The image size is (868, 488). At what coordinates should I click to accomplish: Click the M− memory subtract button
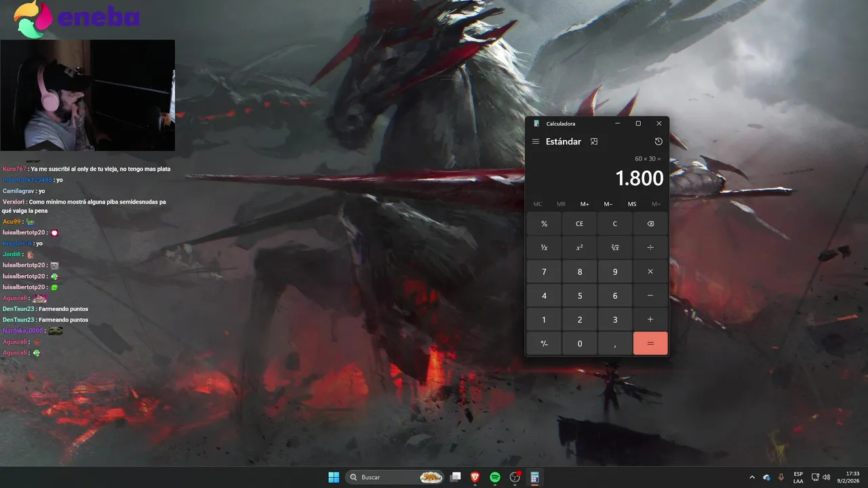point(608,204)
